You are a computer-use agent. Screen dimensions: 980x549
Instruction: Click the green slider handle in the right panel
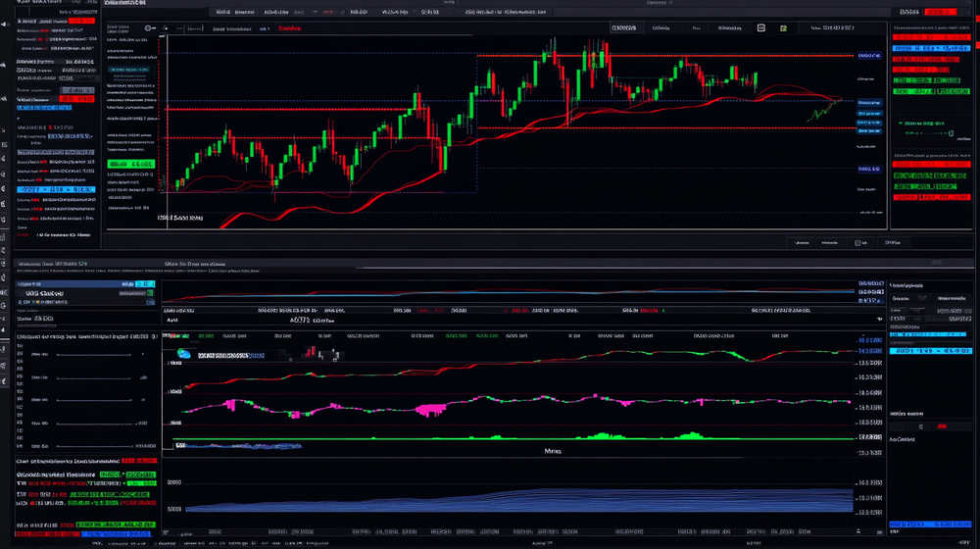(x=949, y=133)
